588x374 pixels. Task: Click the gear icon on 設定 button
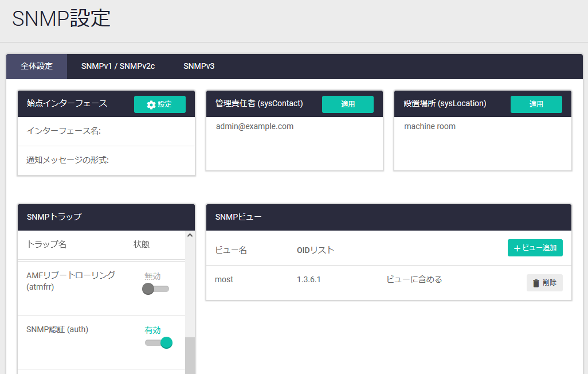[x=151, y=104]
